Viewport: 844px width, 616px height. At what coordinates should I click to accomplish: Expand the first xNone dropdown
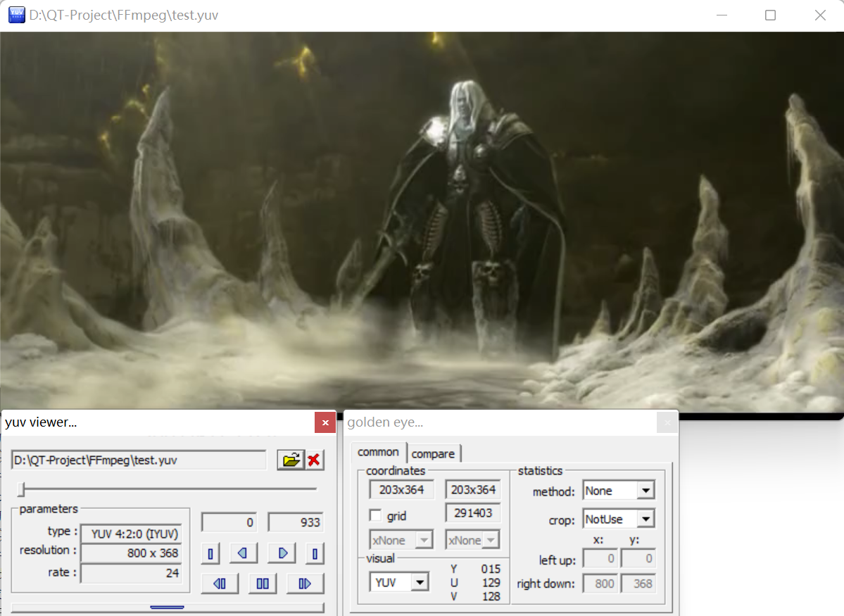(424, 539)
